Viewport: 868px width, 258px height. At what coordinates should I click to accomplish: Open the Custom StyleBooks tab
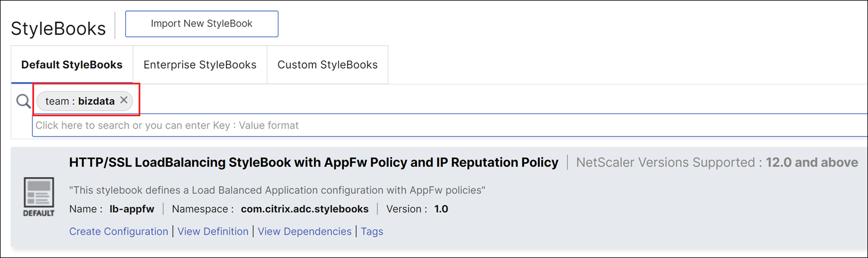click(x=327, y=65)
